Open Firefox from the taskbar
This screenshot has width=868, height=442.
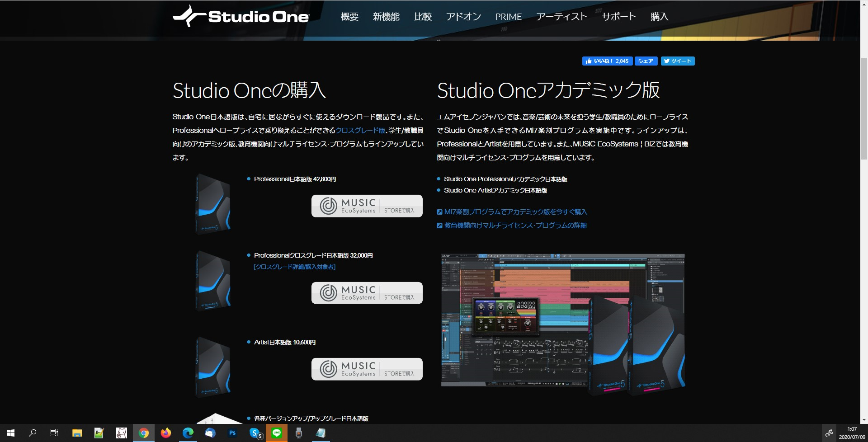(166, 433)
